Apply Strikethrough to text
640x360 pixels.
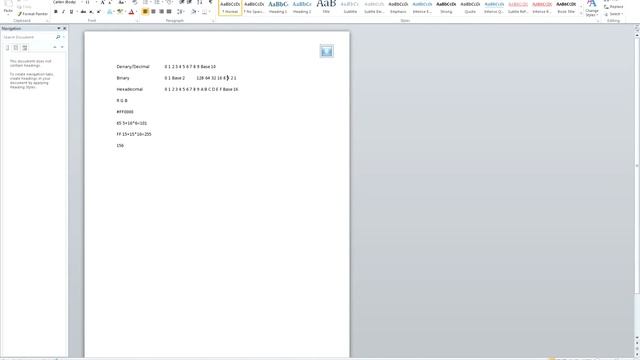(83, 12)
